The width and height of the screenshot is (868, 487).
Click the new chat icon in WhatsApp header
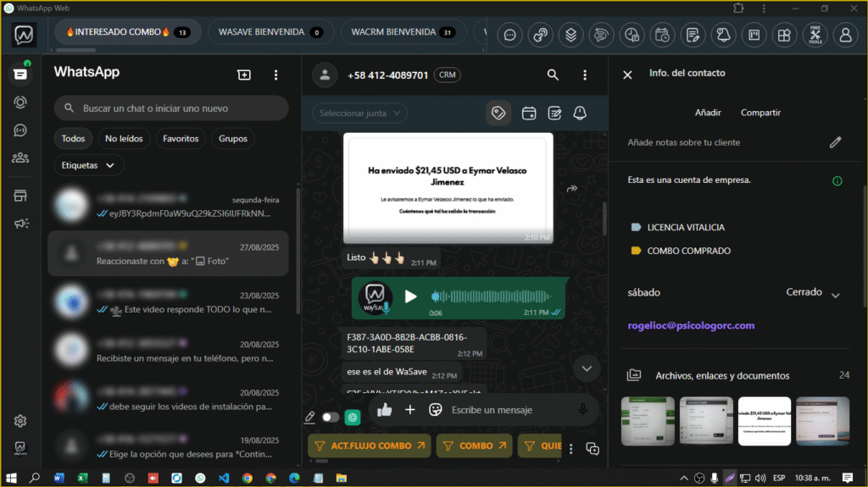[x=244, y=75]
